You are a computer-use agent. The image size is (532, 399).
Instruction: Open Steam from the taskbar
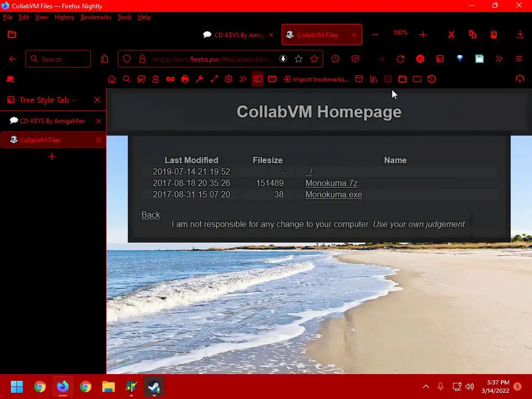coord(154,387)
